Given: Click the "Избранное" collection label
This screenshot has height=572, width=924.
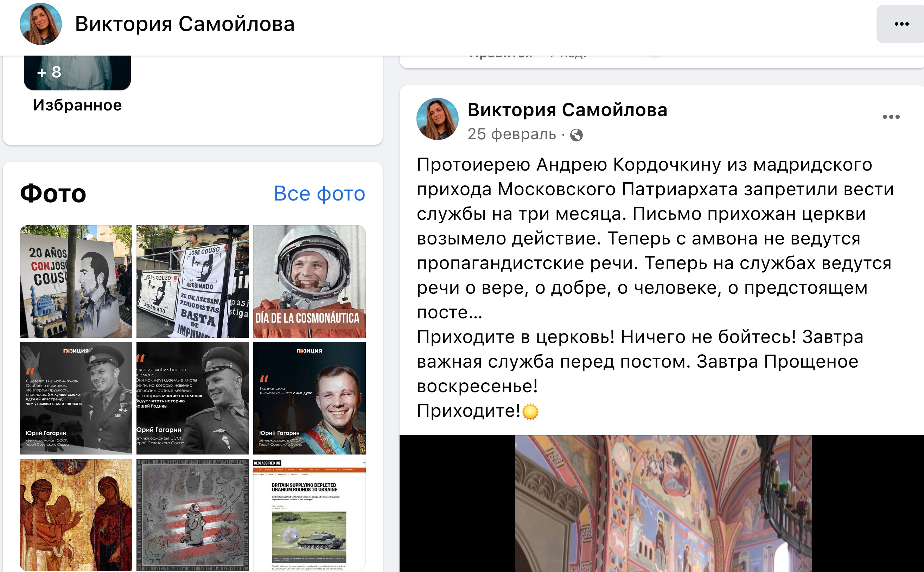Looking at the screenshot, I should 77,105.
